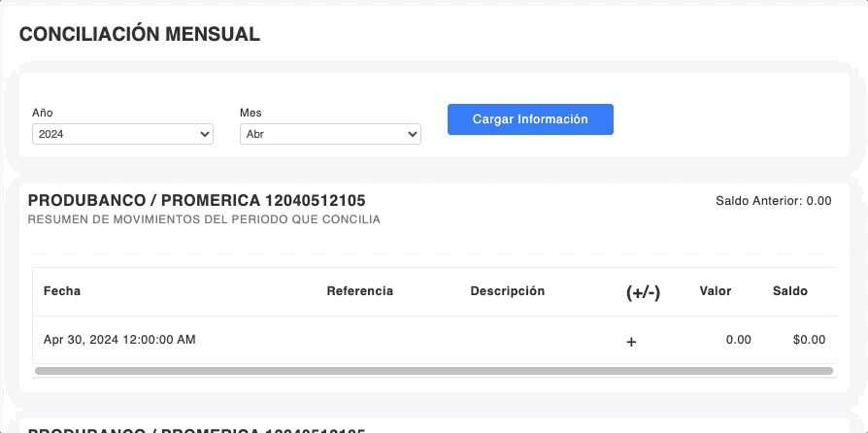Click the Referencia column header
Screen dimensions: 868x433
359,291
